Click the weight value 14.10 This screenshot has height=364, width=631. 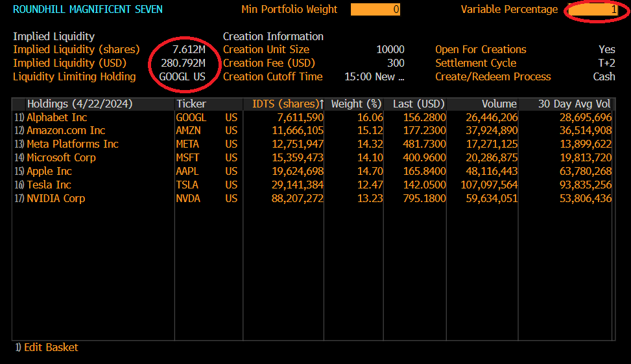(370, 157)
